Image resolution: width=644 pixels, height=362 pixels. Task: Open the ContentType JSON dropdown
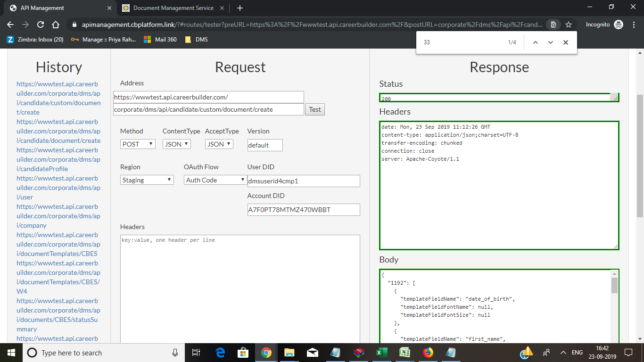pyautogui.click(x=177, y=144)
